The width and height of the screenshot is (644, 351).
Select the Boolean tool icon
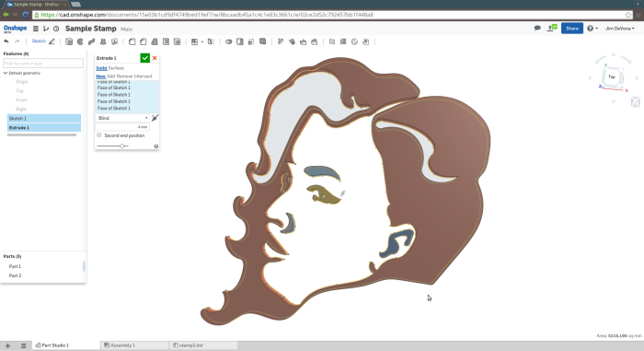228,41
